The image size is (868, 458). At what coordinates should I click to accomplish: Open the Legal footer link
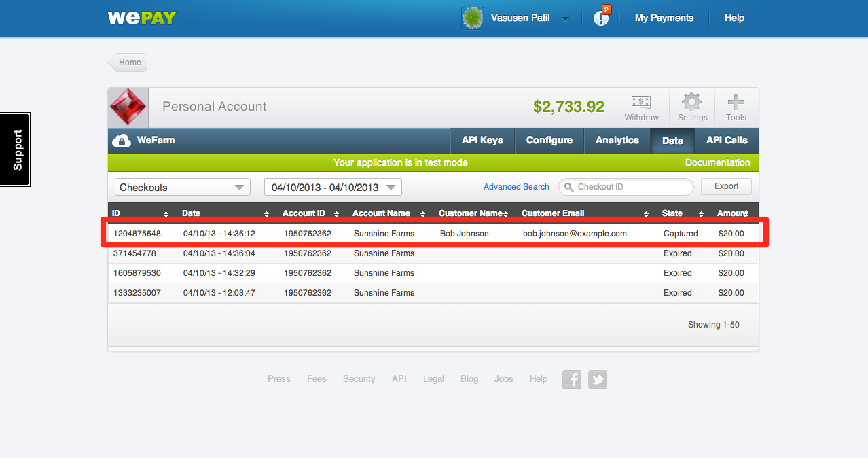click(x=433, y=379)
